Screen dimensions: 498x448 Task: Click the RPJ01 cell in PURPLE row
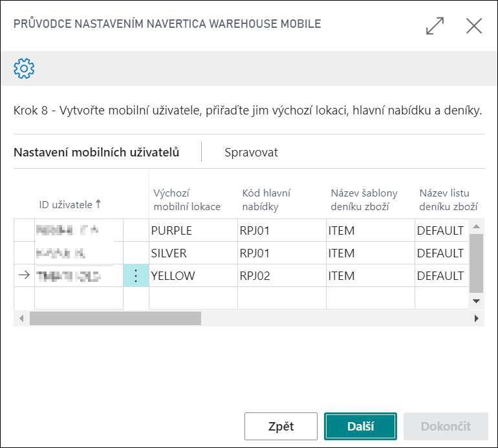pos(282,230)
